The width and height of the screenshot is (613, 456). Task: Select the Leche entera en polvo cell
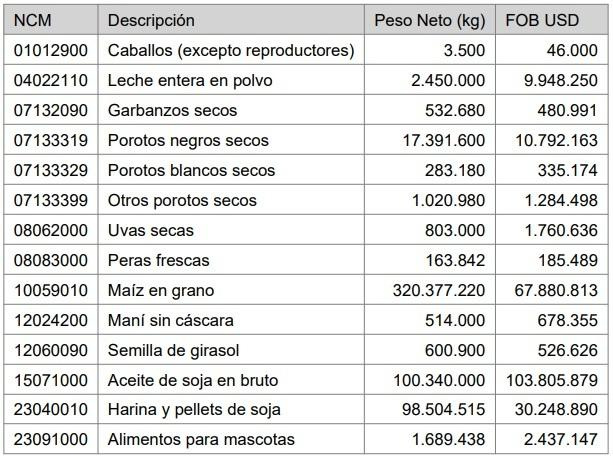tap(189, 80)
